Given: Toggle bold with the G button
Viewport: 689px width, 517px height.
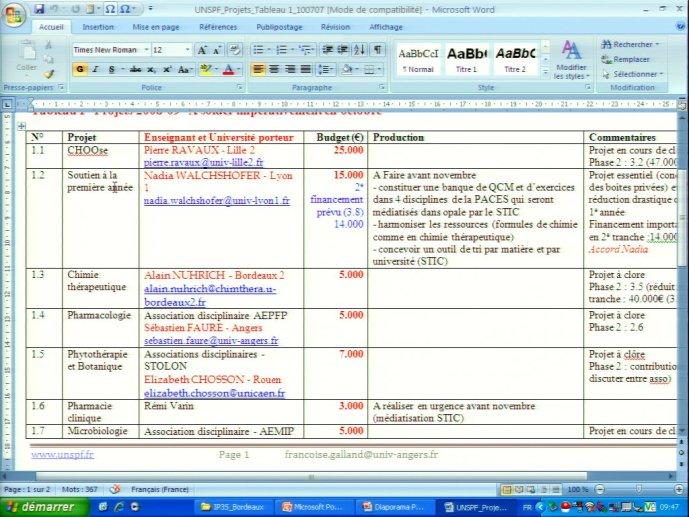Looking at the screenshot, I should pos(80,69).
